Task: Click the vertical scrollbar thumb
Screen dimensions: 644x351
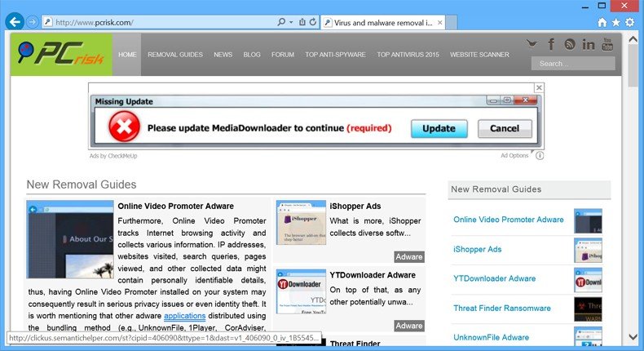Action: [x=633, y=67]
